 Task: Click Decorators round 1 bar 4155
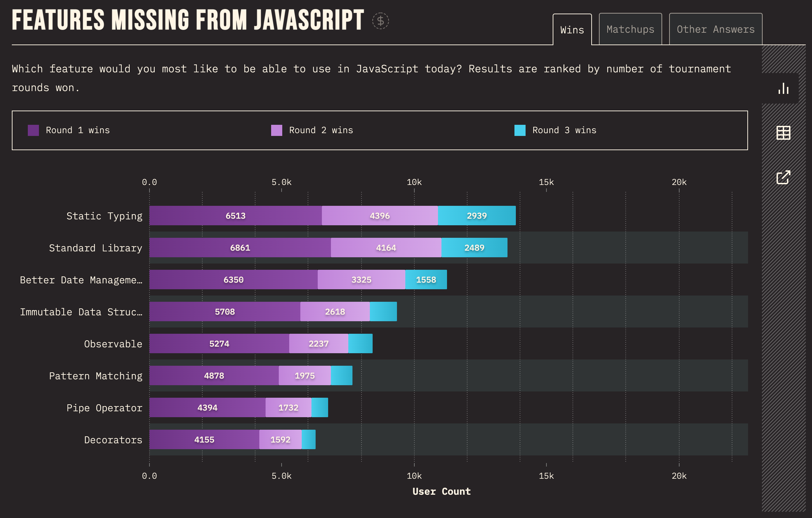(204, 439)
